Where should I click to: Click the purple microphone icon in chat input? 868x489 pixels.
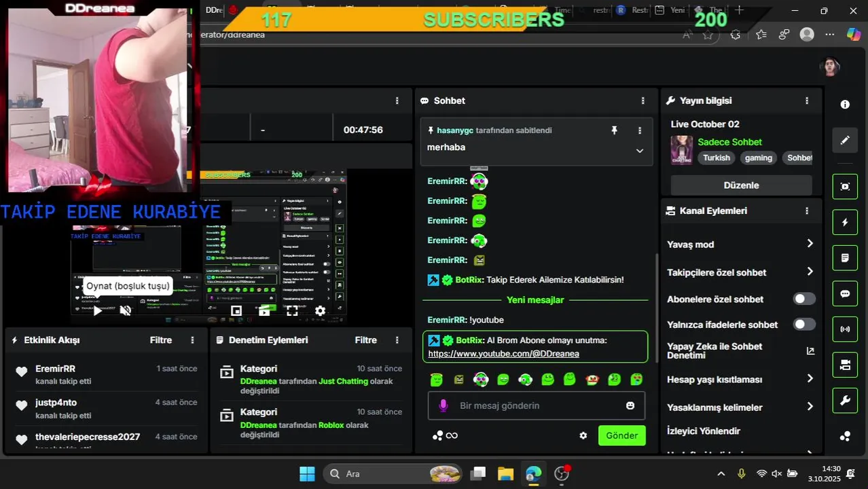[444, 405]
